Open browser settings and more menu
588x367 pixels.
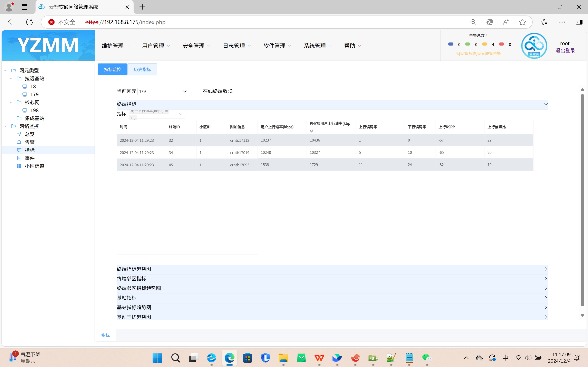click(x=562, y=22)
